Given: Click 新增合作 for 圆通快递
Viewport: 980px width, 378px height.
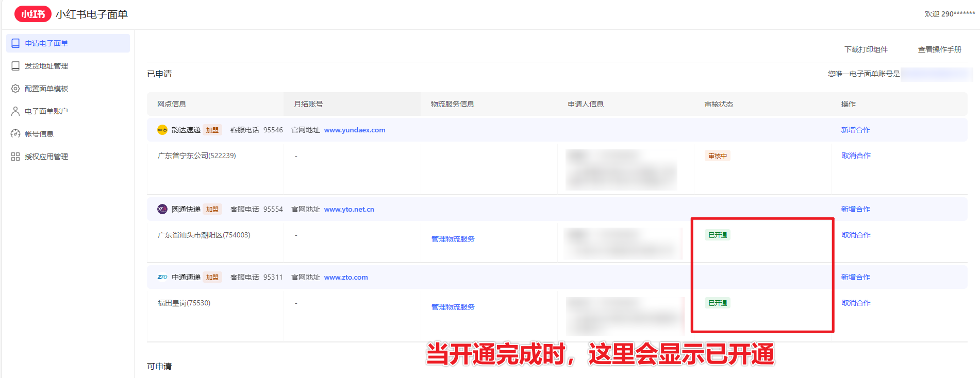Looking at the screenshot, I should [x=855, y=209].
